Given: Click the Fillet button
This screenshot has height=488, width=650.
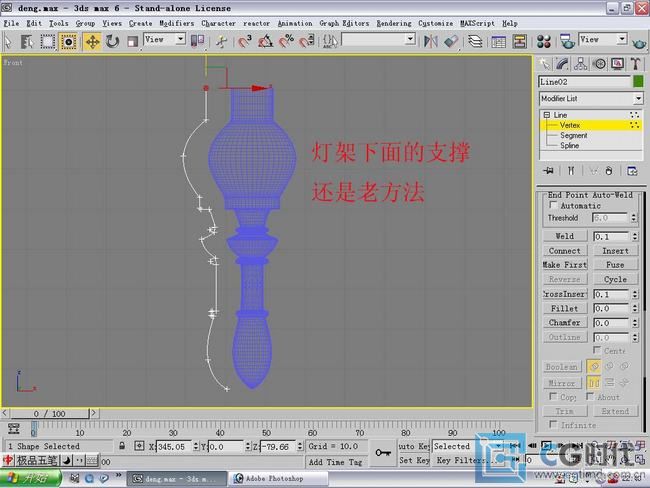Looking at the screenshot, I should [x=564, y=309].
